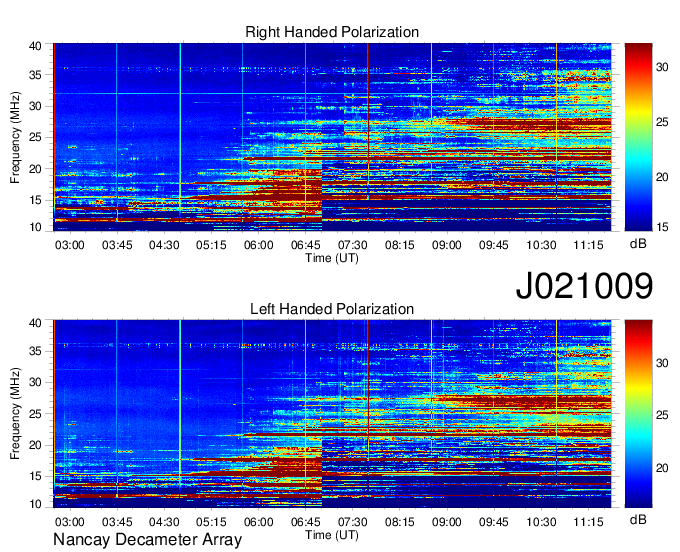This screenshot has height=552, width=680.
Task: Click the Left Handed Polarization title
Action: (332, 309)
